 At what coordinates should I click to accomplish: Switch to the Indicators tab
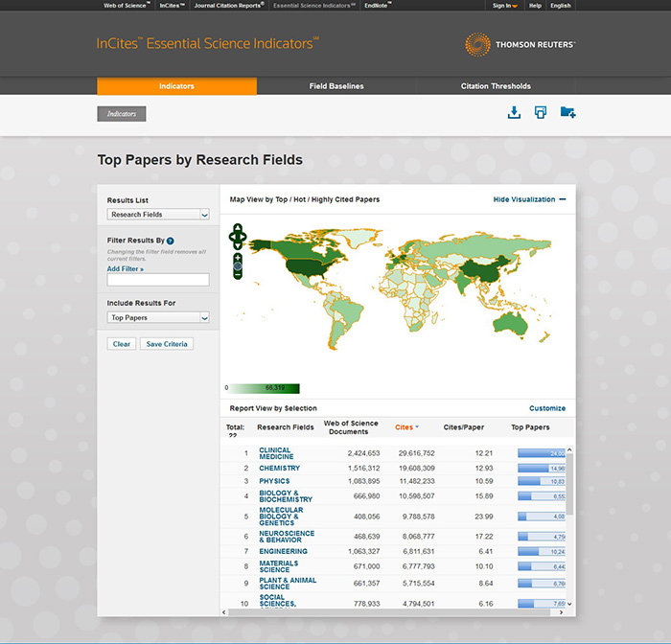(176, 86)
